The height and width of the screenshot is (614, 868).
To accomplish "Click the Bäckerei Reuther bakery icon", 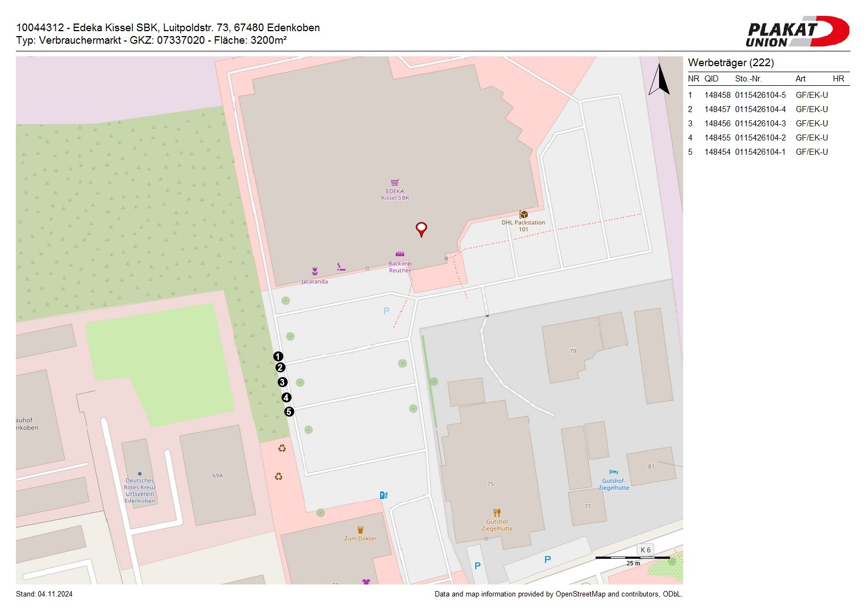I will click(400, 254).
